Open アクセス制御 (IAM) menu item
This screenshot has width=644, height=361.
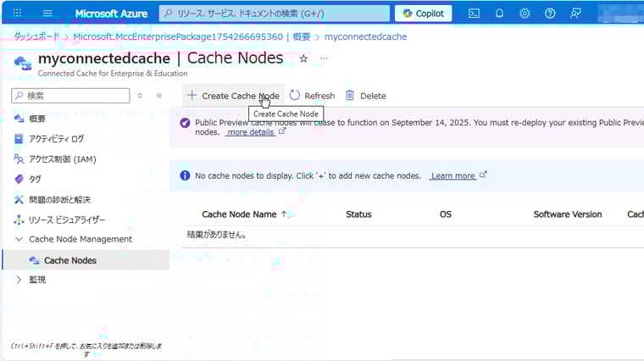click(x=63, y=159)
